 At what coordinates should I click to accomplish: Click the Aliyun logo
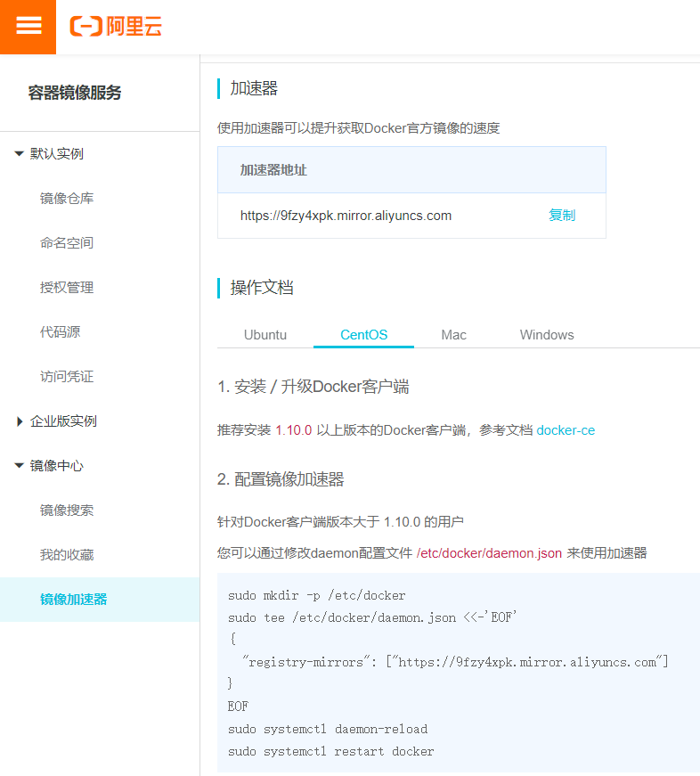(116, 26)
